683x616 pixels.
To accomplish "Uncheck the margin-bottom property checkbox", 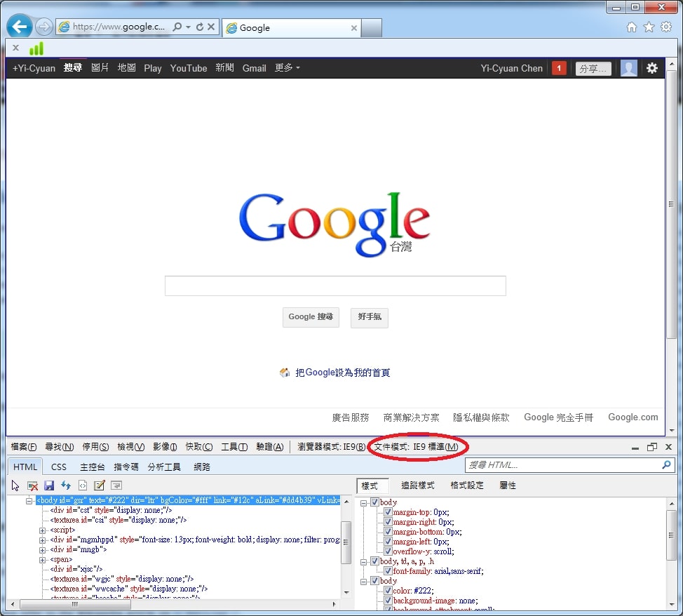I will point(388,531).
